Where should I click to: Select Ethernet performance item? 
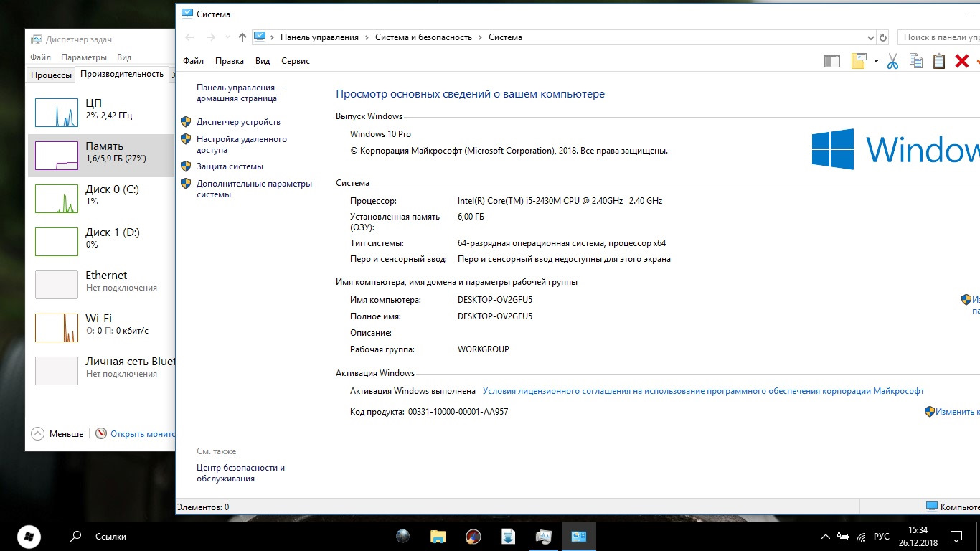click(101, 284)
